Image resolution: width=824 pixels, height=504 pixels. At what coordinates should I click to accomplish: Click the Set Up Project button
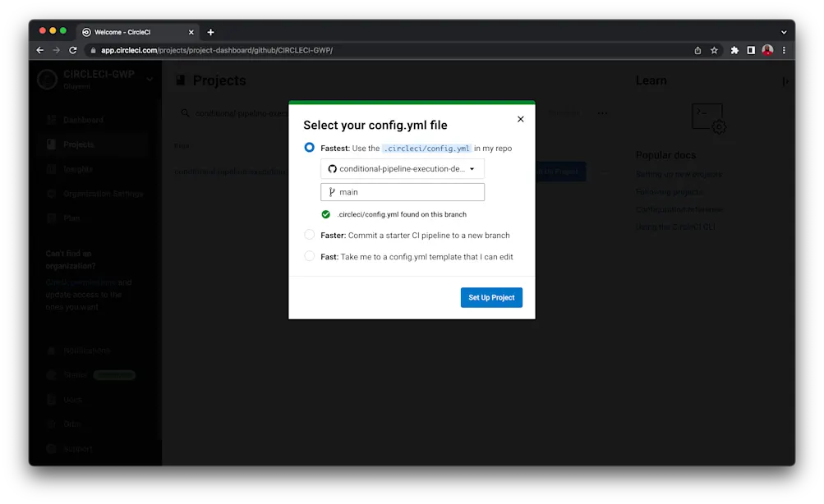490,297
